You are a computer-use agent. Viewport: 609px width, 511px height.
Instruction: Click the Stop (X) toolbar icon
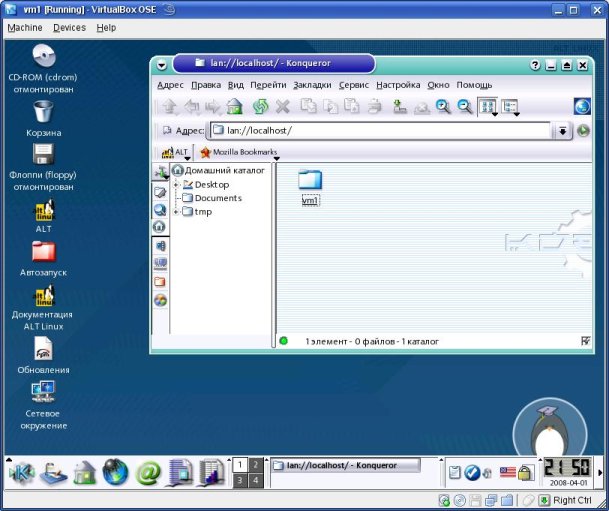[x=283, y=106]
